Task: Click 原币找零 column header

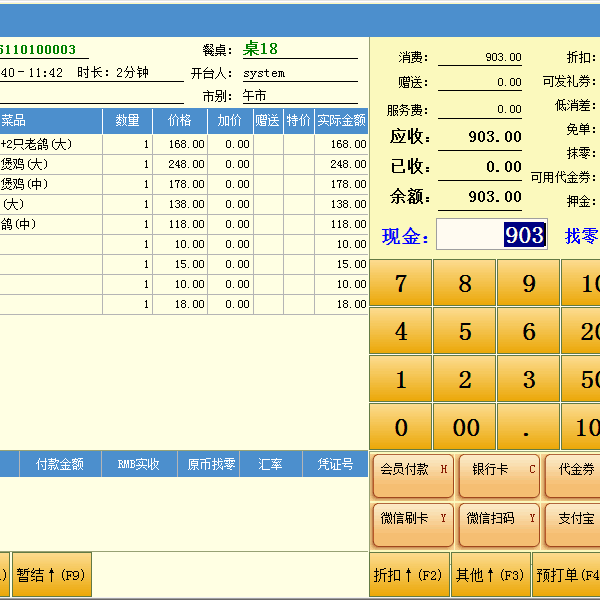Action: tap(208, 464)
